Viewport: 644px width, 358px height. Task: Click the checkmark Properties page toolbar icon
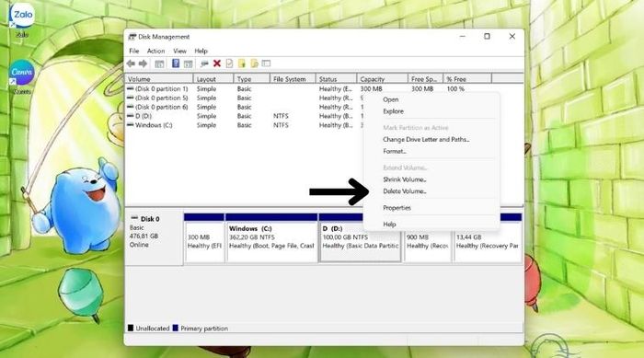pyautogui.click(x=229, y=64)
